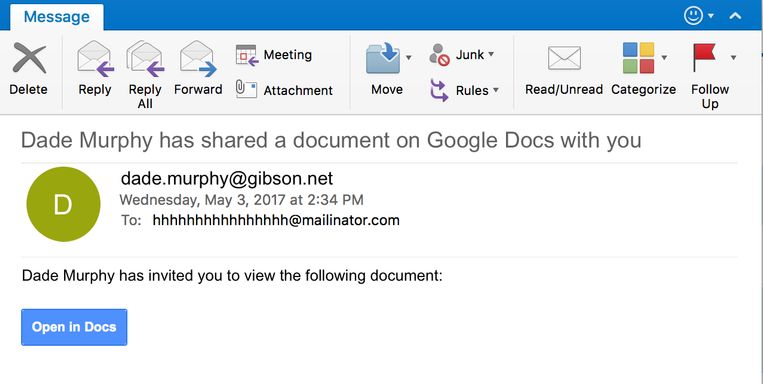Open the Categorize dropdown arrow
The image size is (763, 384).
[x=664, y=58]
